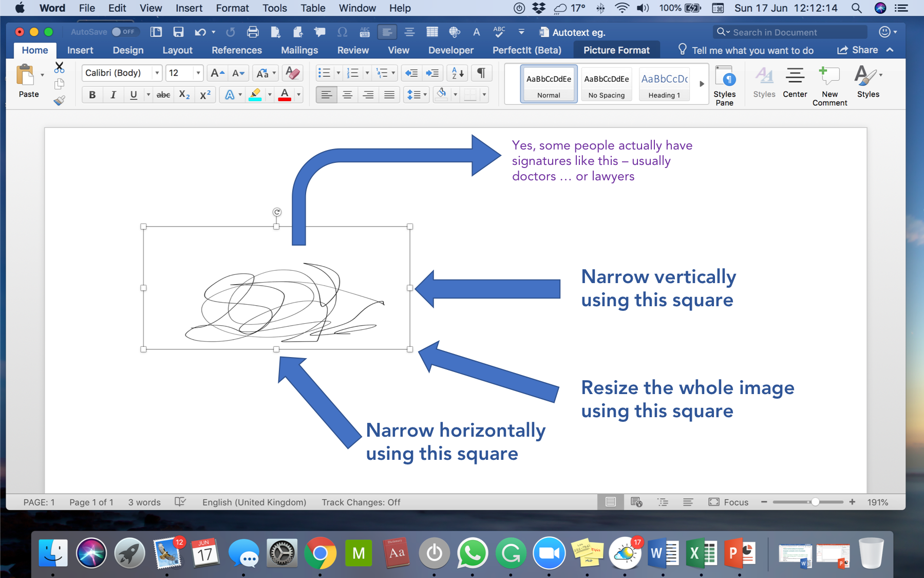Toggle Bold formatting
This screenshot has height=578, width=924.
[92, 95]
